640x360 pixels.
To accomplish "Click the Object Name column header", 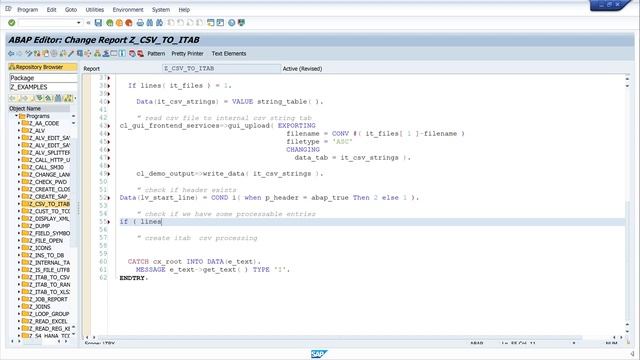I will click(x=39, y=109).
